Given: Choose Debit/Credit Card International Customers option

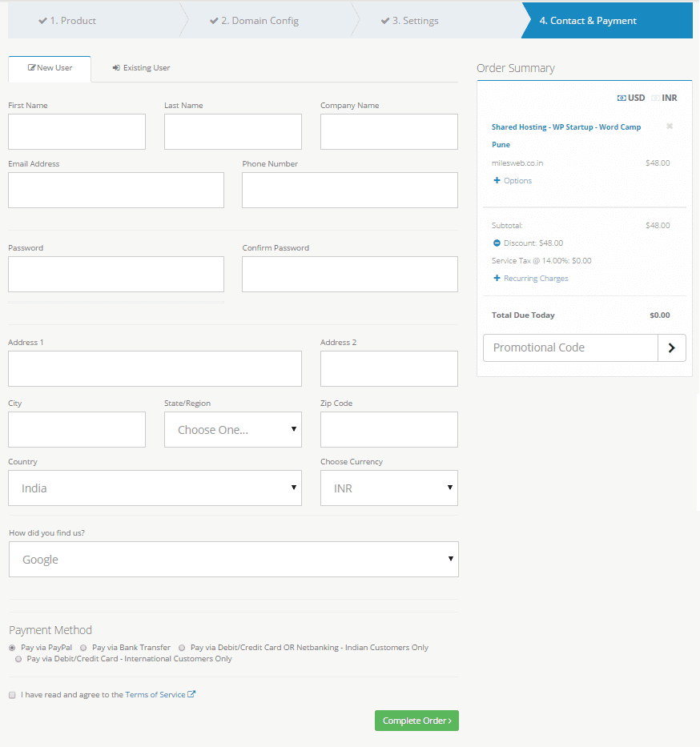Looking at the screenshot, I should [18, 659].
